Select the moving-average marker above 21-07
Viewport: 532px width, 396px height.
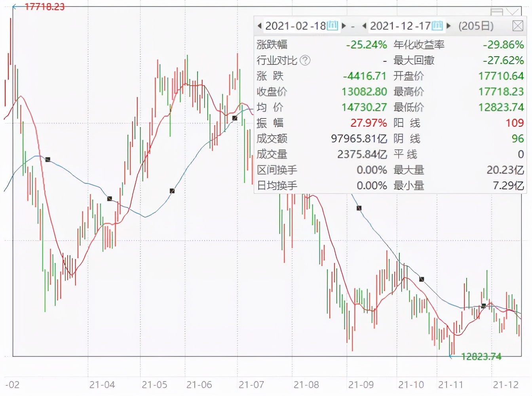point(235,118)
